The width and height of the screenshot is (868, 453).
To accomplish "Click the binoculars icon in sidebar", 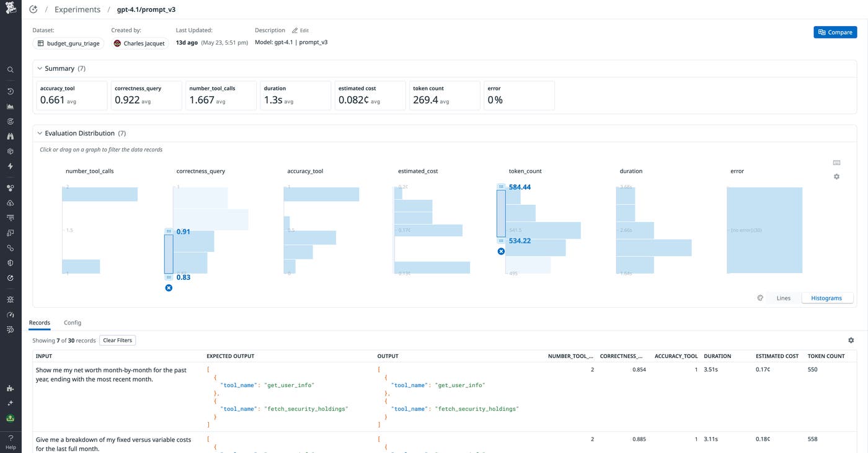I will coord(11,137).
